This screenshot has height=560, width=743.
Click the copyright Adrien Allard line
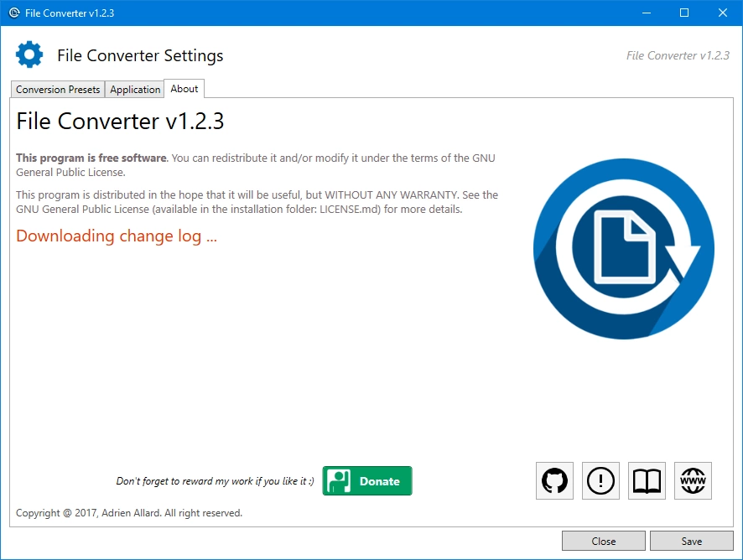coord(129,512)
